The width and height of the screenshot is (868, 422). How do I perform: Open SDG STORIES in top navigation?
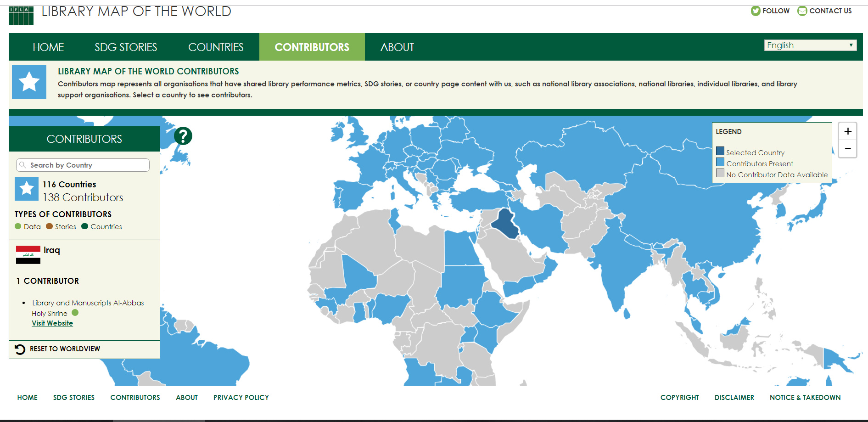[126, 47]
